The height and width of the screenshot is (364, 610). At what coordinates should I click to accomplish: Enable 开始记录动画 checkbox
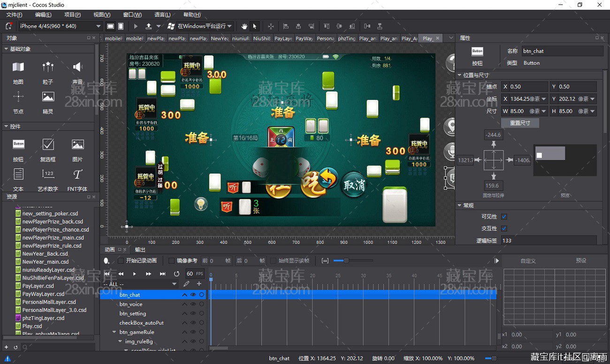[x=121, y=261]
